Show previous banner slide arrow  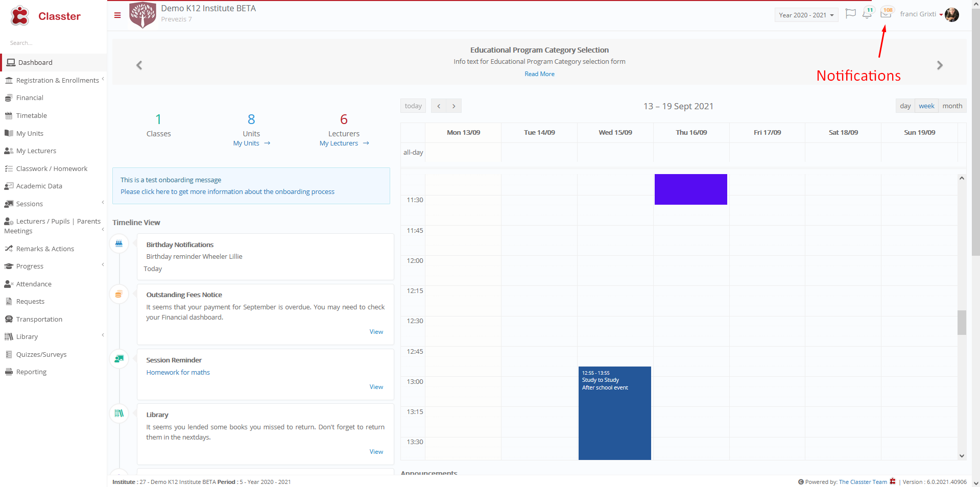(x=139, y=65)
